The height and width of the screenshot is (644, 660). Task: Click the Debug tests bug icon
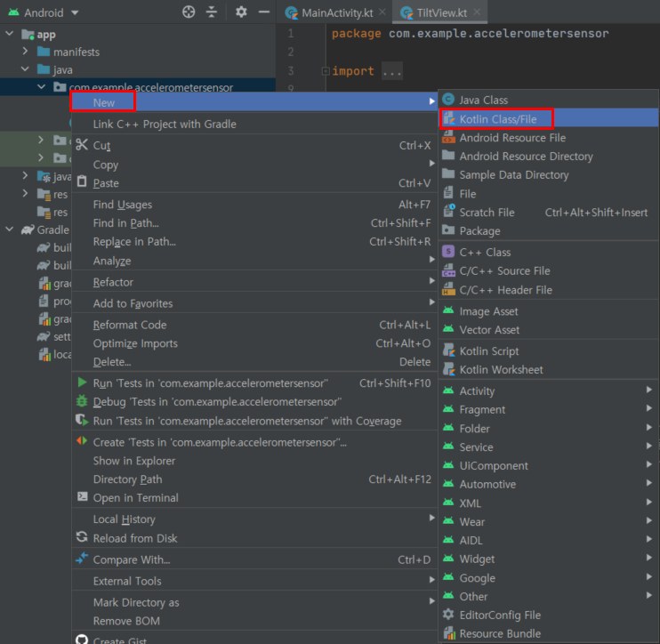pyautogui.click(x=82, y=401)
